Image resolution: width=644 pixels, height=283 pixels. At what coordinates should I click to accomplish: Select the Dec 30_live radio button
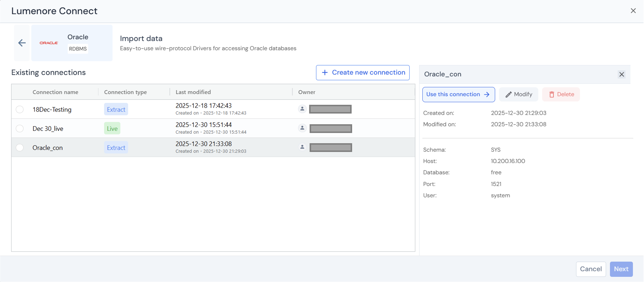20,129
